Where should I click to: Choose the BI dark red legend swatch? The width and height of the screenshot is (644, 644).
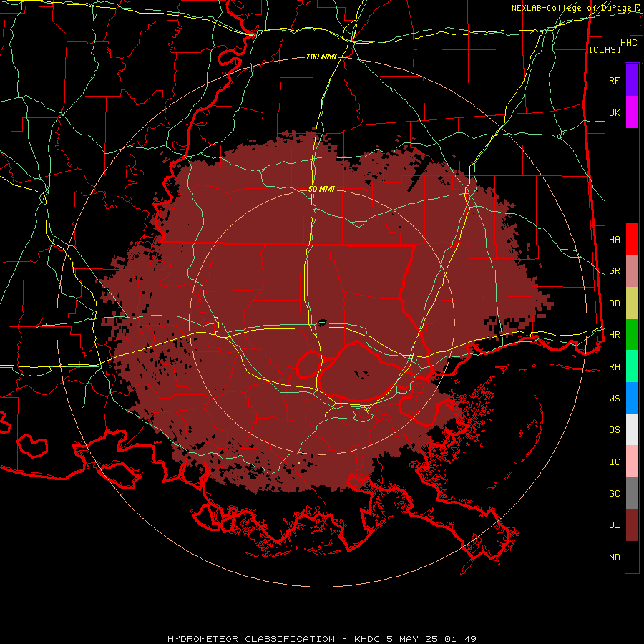pyautogui.click(x=632, y=525)
